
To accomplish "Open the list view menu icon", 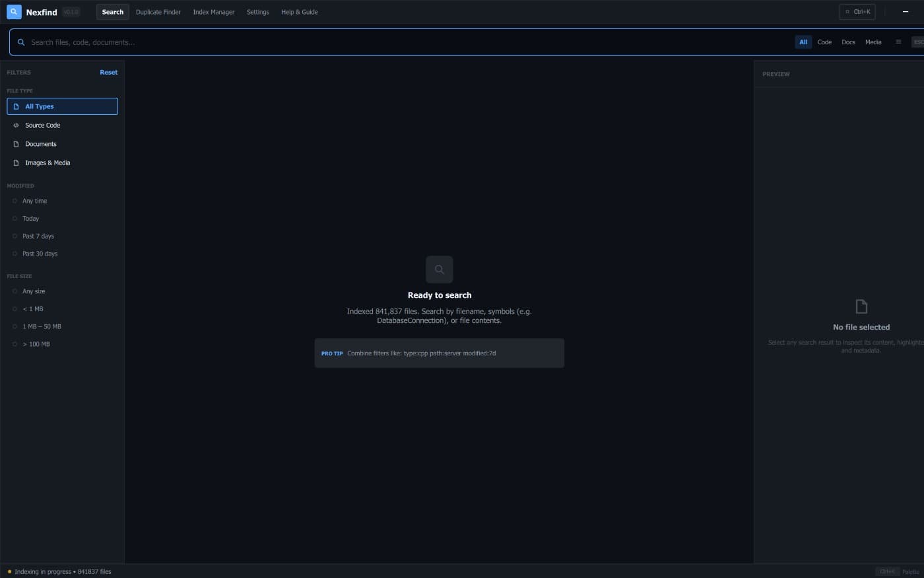I will click(x=898, y=42).
